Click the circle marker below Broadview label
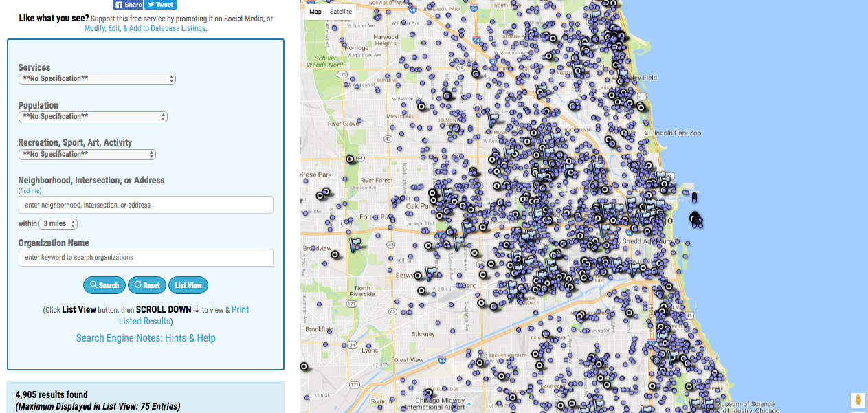This screenshot has width=868, height=413. (x=335, y=254)
